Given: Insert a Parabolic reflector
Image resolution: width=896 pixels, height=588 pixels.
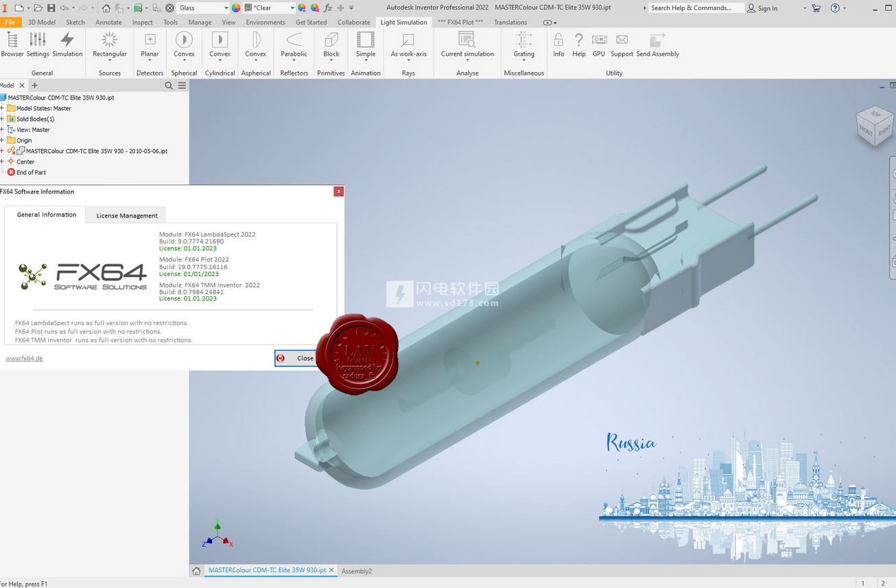Looking at the screenshot, I should coord(294,45).
